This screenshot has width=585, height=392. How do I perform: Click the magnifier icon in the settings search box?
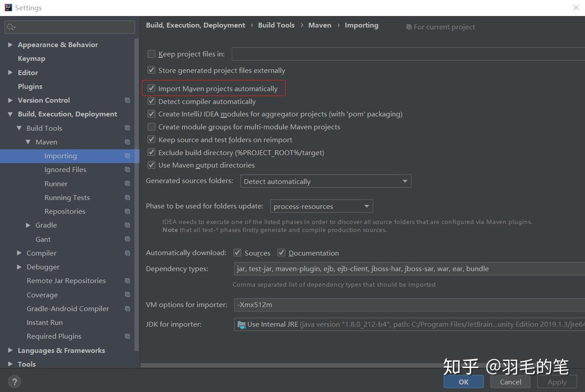pyautogui.click(x=11, y=27)
